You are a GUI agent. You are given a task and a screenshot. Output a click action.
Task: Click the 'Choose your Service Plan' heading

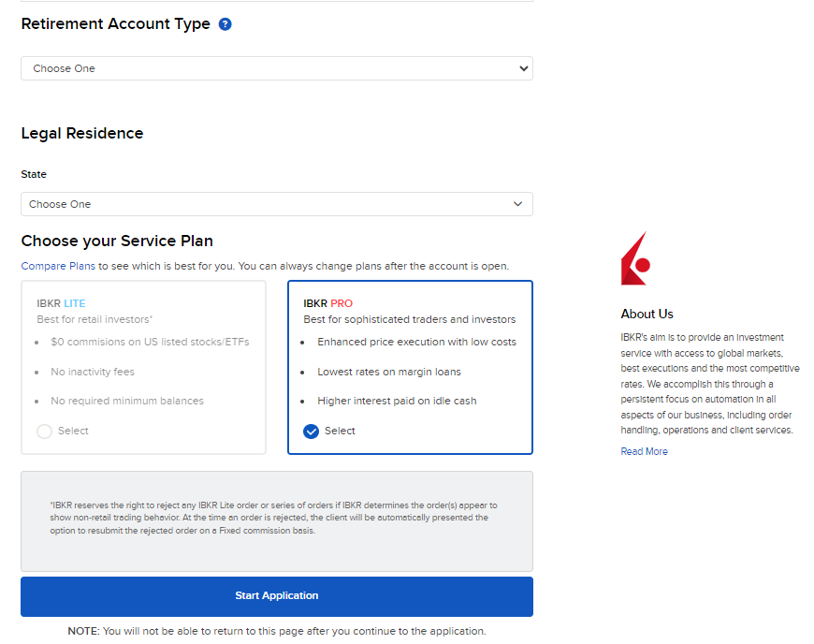(117, 241)
